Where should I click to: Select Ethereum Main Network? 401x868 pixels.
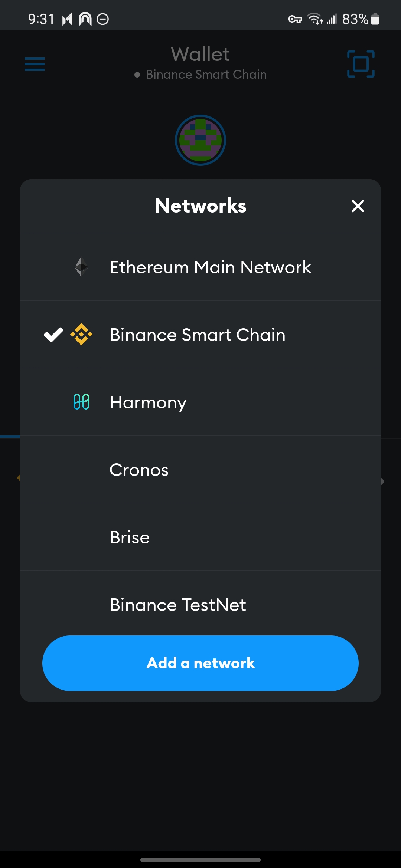(200, 267)
